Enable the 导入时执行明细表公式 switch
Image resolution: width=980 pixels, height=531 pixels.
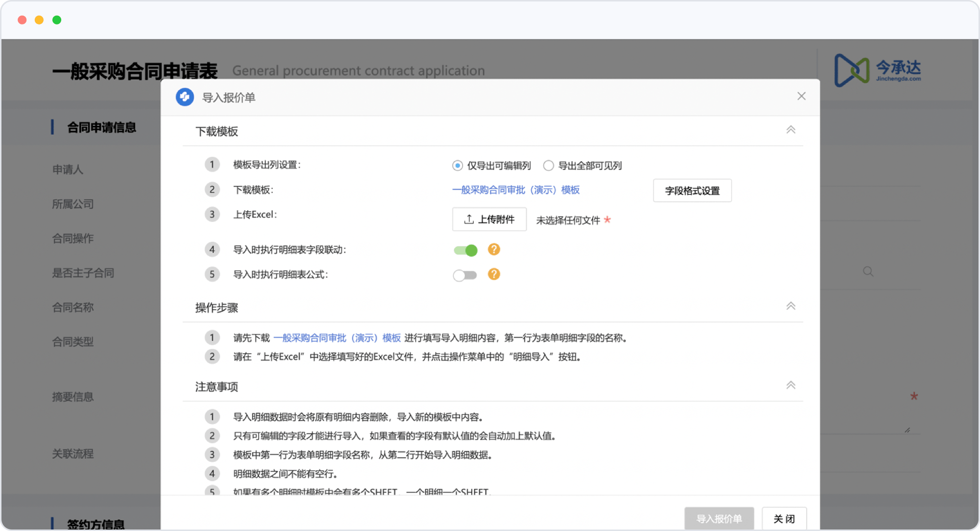(465, 275)
